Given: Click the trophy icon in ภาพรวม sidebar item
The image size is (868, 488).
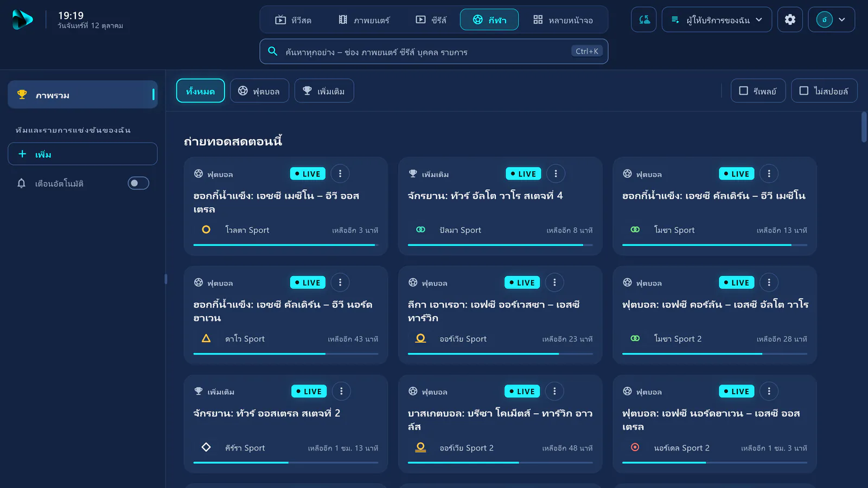Looking at the screenshot, I should click(22, 95).
